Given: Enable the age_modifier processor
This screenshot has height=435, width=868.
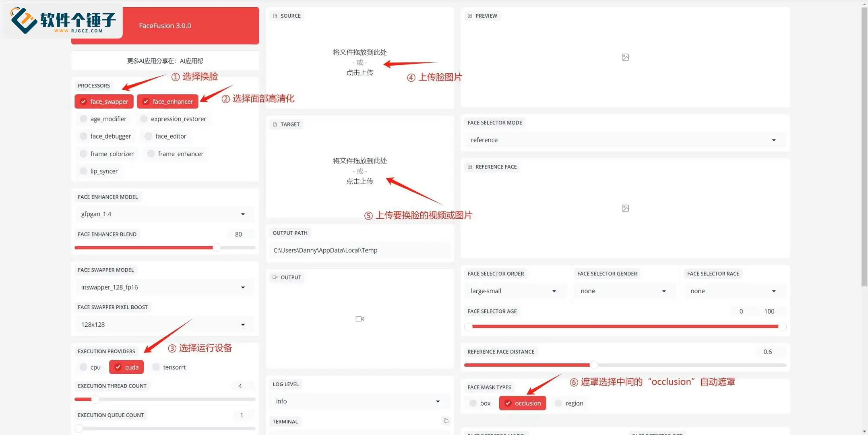Looking at the screenshot, I should 103,119.
